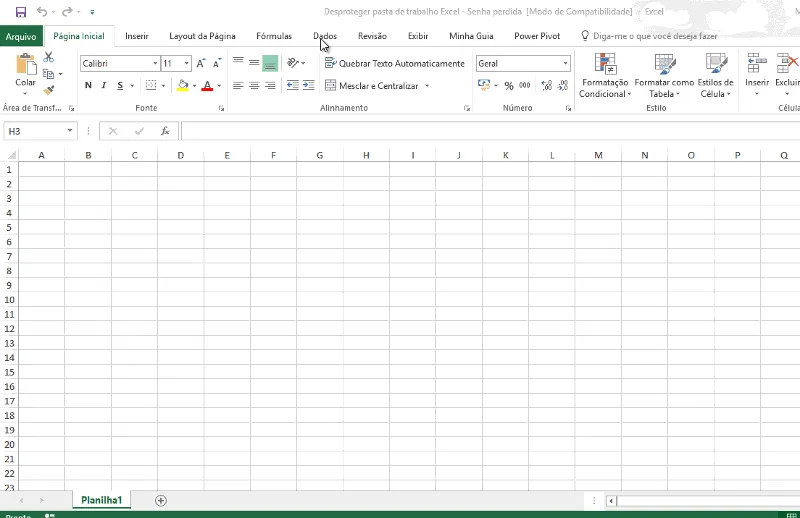Open the Minha Guia tab

tap(471, 36)
